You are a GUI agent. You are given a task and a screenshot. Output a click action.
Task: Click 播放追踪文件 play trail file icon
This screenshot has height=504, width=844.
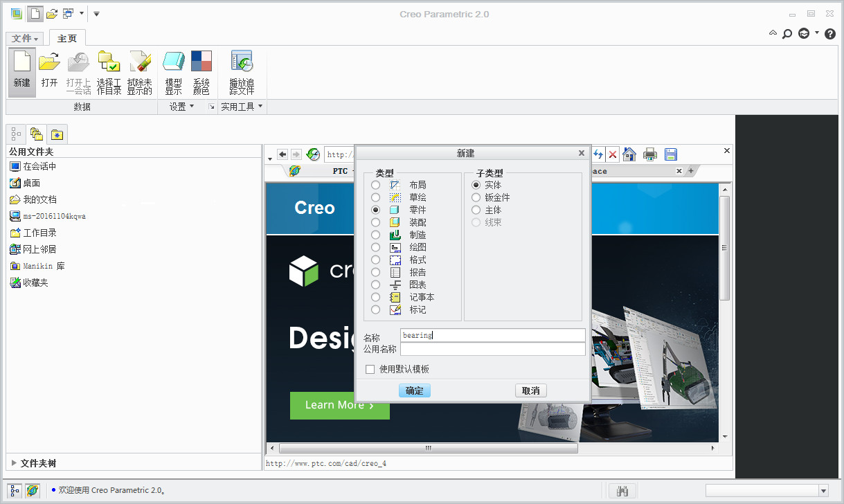242,72
